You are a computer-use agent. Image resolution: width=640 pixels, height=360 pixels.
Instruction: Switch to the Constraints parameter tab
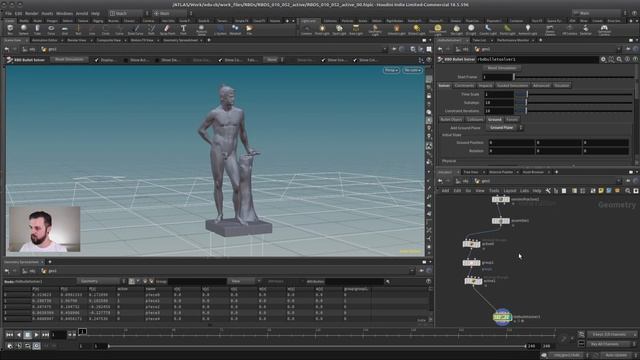tap(464, 85)
